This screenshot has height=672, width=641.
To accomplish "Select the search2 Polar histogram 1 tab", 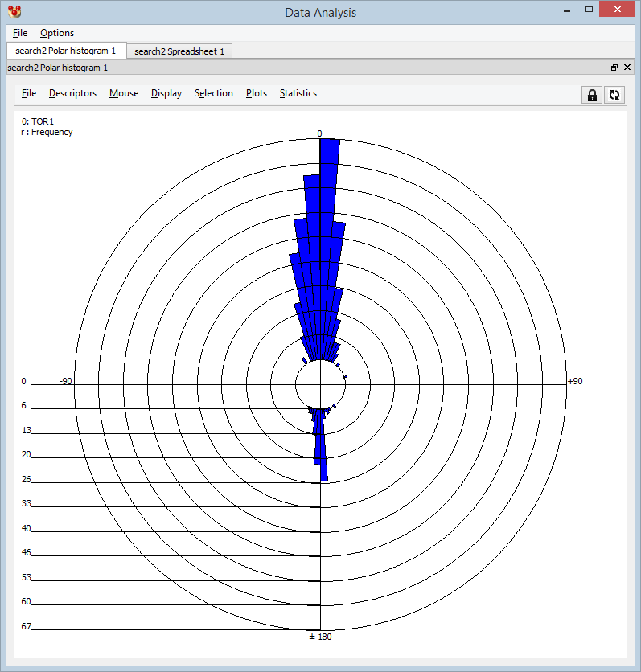I will (x=66, y=51).
